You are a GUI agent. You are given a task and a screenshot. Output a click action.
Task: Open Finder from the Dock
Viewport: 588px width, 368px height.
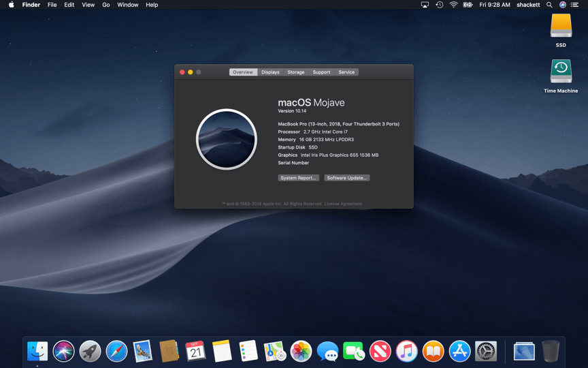(x=37, y=351)
